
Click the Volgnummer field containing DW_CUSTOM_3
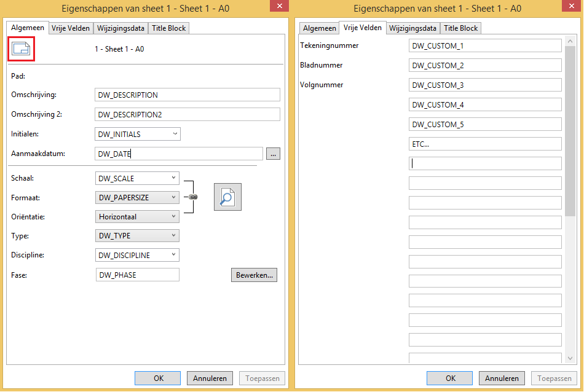485,85
